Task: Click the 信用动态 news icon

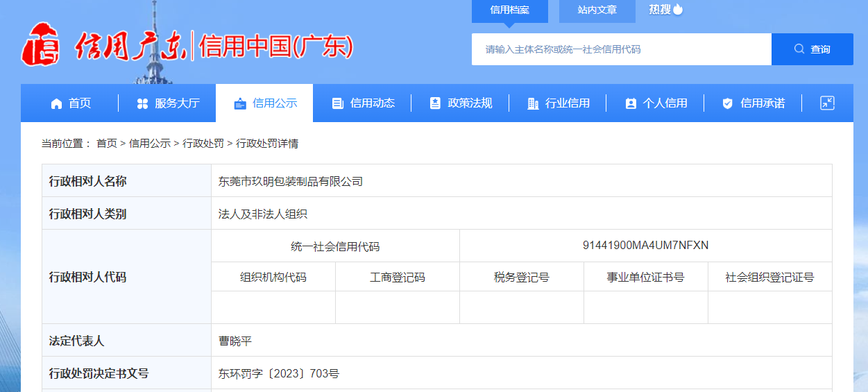Action: (338, 103)
